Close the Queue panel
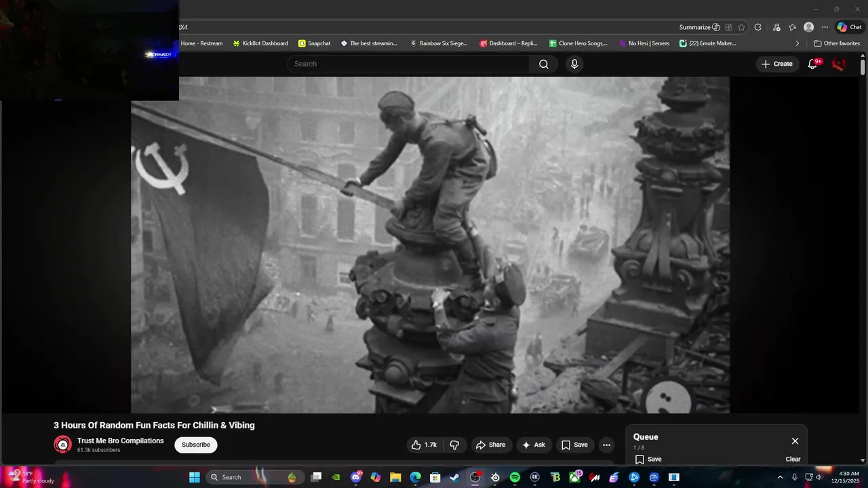868x488 pixels. point(795,441)
